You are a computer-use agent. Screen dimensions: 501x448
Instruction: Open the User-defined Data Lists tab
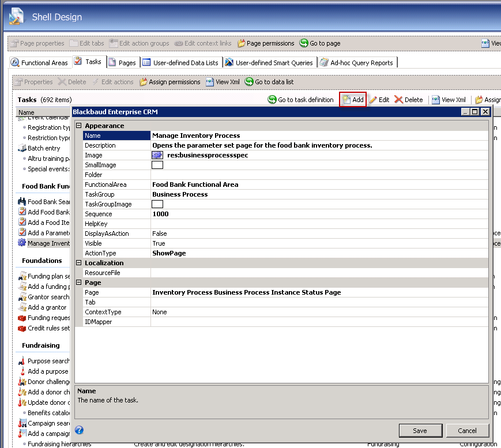coord(181,62)
